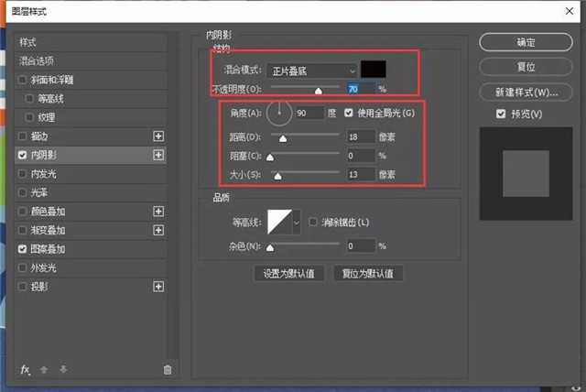The width and height of the screenshot is (586, 392).
Task: Click plus icon next to 投影
Action: pyautogui.click(x=157, y=287)
